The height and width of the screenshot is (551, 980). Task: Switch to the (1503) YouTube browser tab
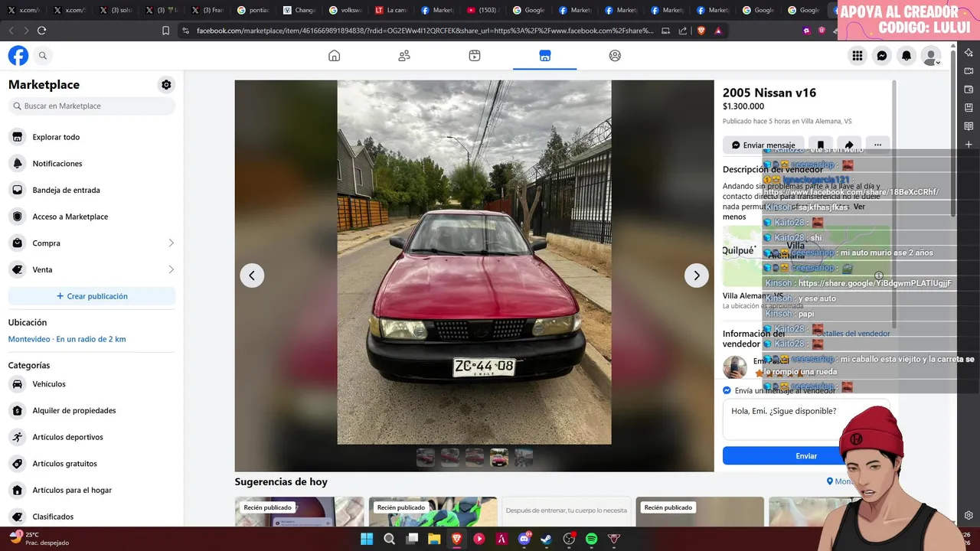coord(483,10)
